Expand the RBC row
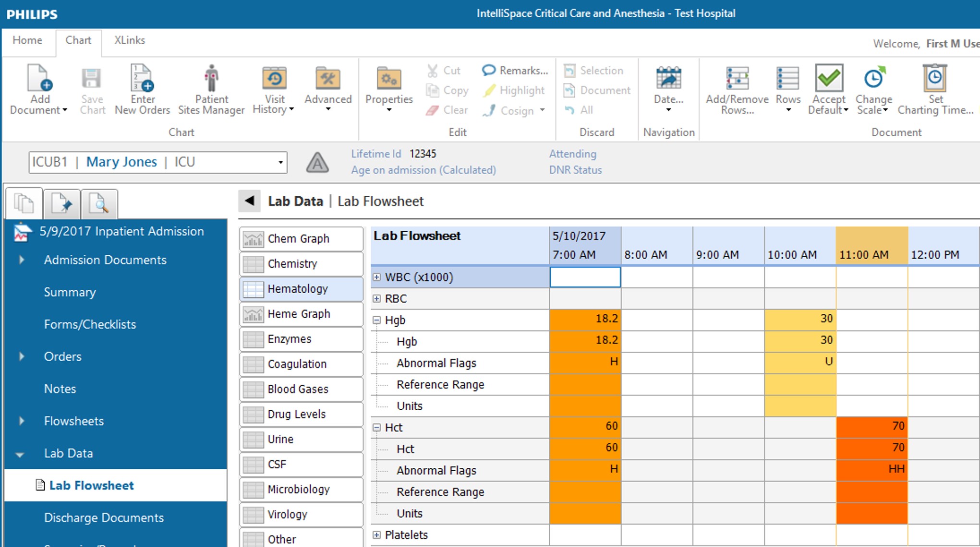Image resolution: width=980 pixels, height=547 pixels. click(377, 298)
